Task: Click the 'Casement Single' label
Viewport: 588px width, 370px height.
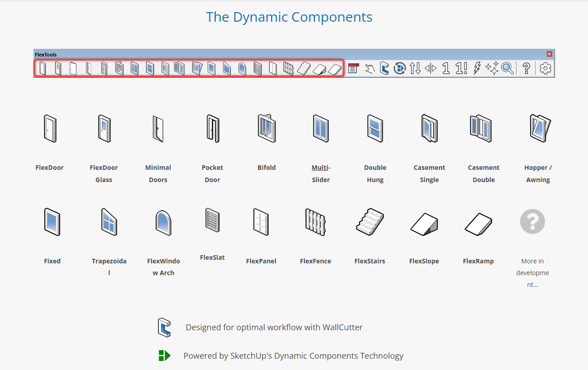Action: click(x=430, y=173)
